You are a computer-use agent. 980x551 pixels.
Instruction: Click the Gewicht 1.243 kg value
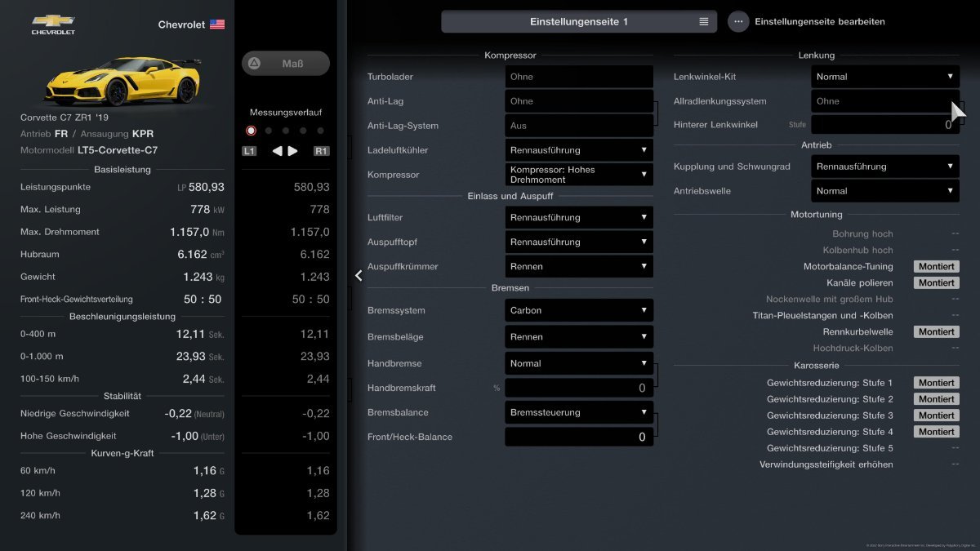204,277
